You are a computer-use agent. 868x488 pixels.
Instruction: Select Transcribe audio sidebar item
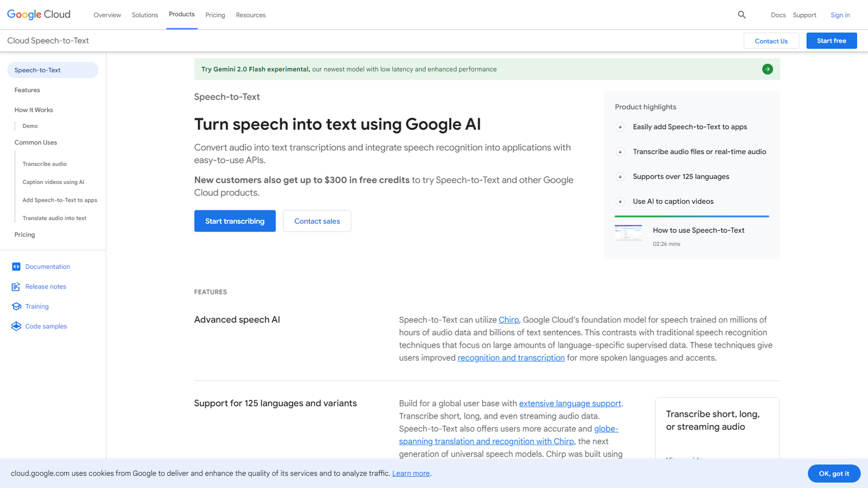click(x=44, y=164)
